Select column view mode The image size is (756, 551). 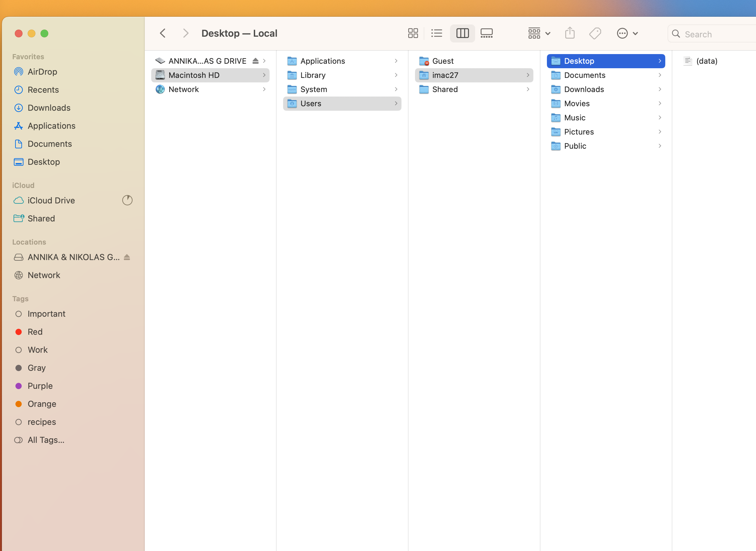462,33
